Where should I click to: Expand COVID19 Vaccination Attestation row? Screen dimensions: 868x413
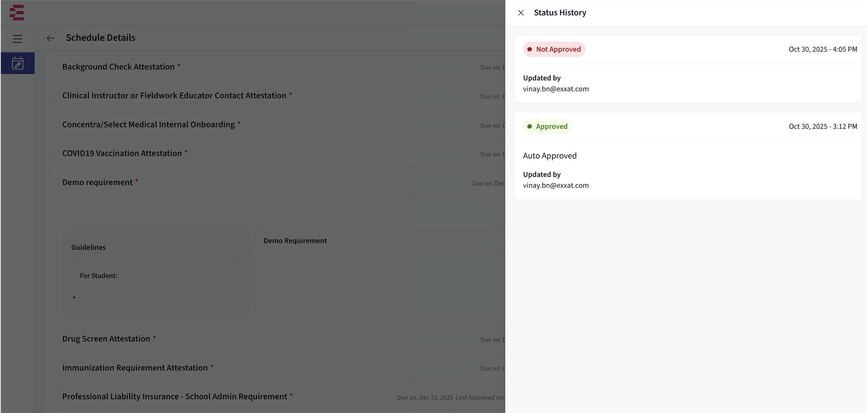122,153
